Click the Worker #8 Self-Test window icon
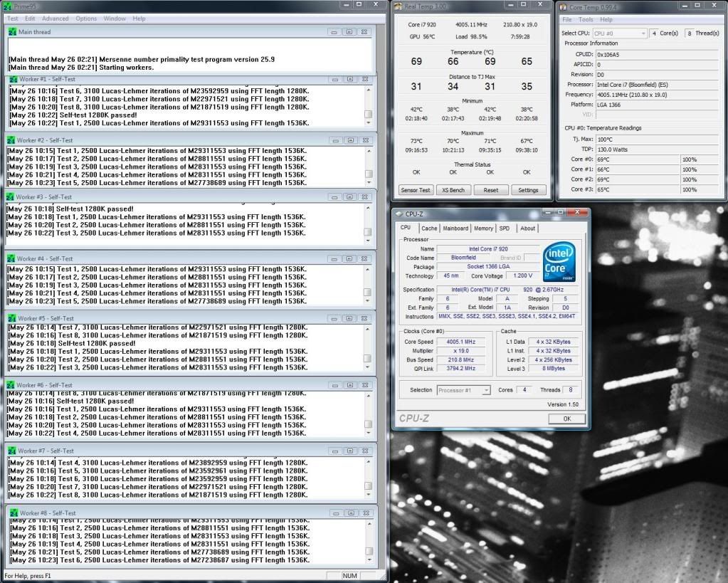 click(14, 513)
